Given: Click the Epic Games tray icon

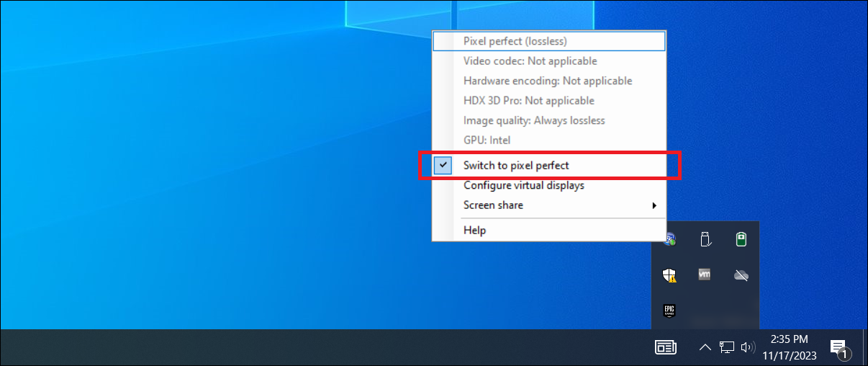Looking at the screenshot, I should coord(669,311).
